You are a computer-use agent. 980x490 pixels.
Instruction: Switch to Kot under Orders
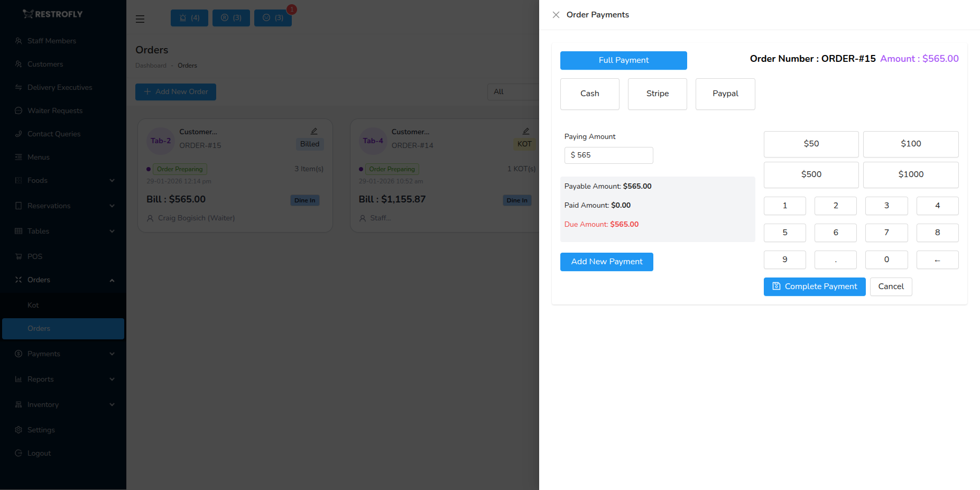point(33,305)
